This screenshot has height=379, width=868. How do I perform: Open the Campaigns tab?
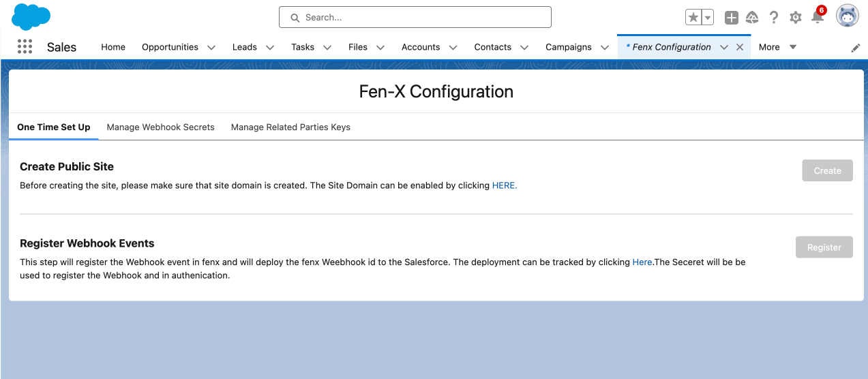569,47
